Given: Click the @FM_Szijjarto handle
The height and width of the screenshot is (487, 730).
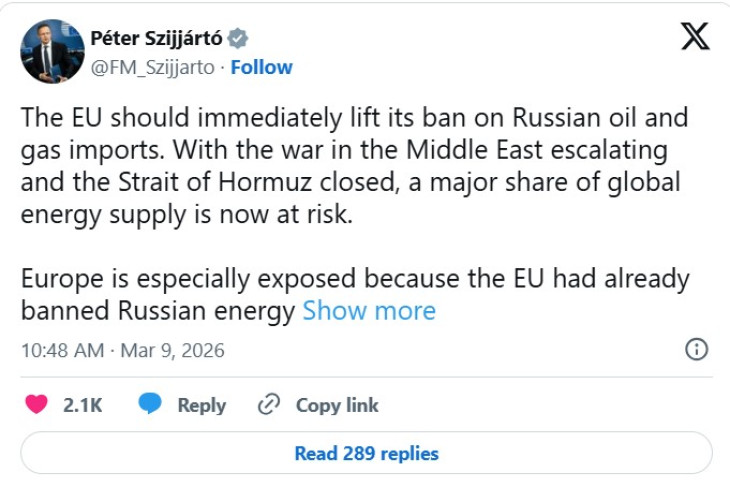Looking at the screenshot, I should pos(154,67).
